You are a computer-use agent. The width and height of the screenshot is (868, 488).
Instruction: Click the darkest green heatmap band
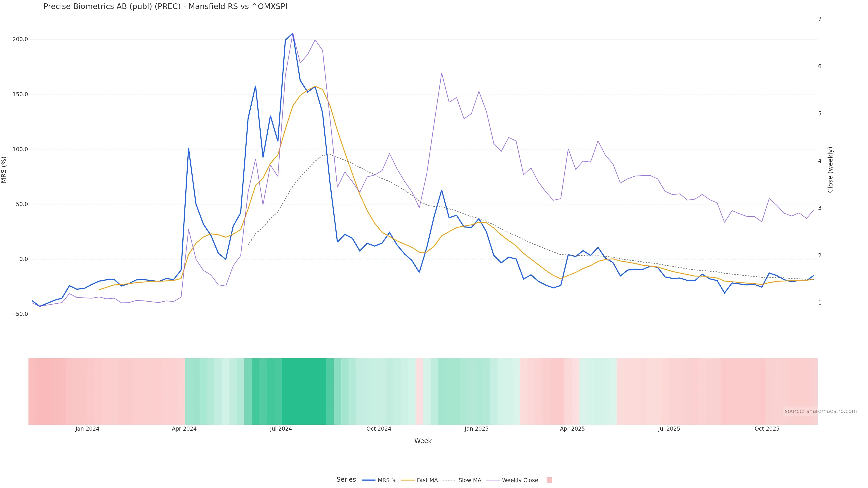coord(304,391)
